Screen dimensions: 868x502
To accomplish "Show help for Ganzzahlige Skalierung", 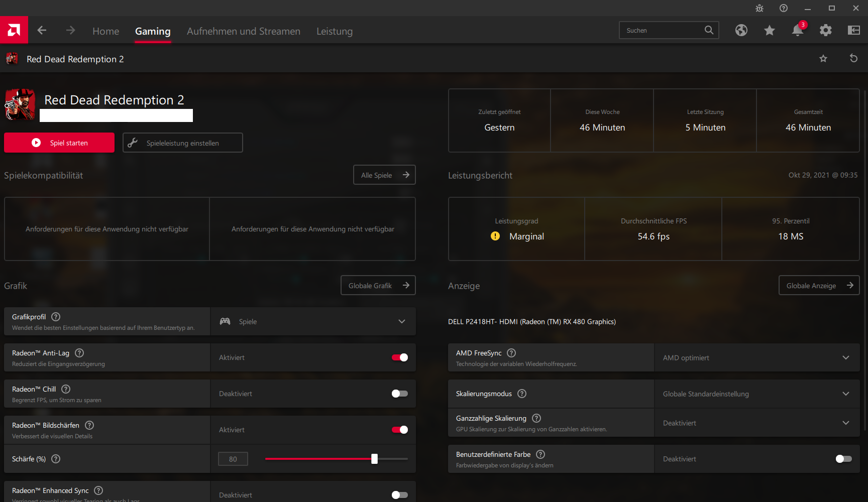I will click(536, 418).
